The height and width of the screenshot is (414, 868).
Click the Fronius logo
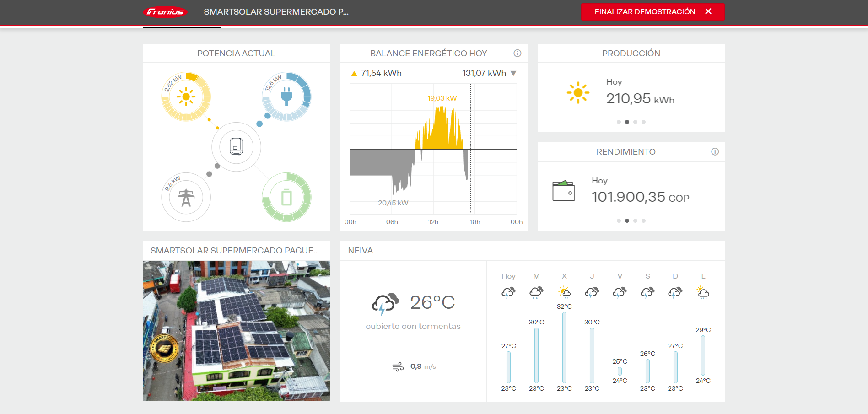[x=165, y=12]
